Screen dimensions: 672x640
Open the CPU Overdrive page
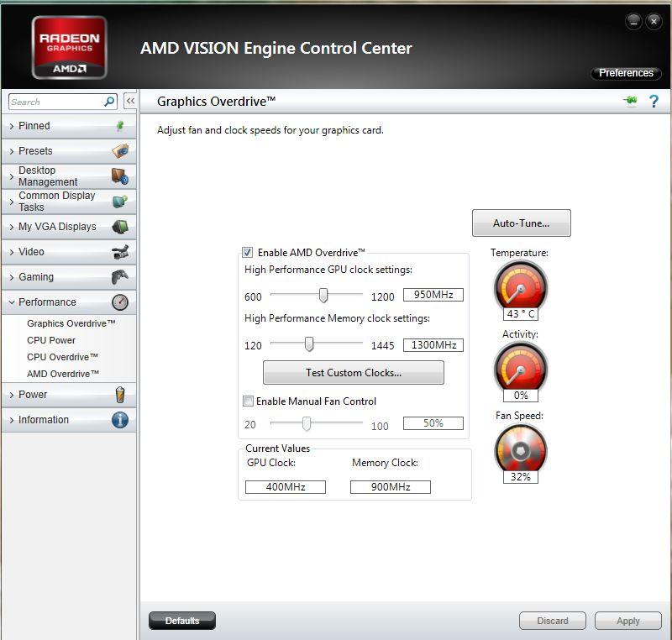click(62, 357)
